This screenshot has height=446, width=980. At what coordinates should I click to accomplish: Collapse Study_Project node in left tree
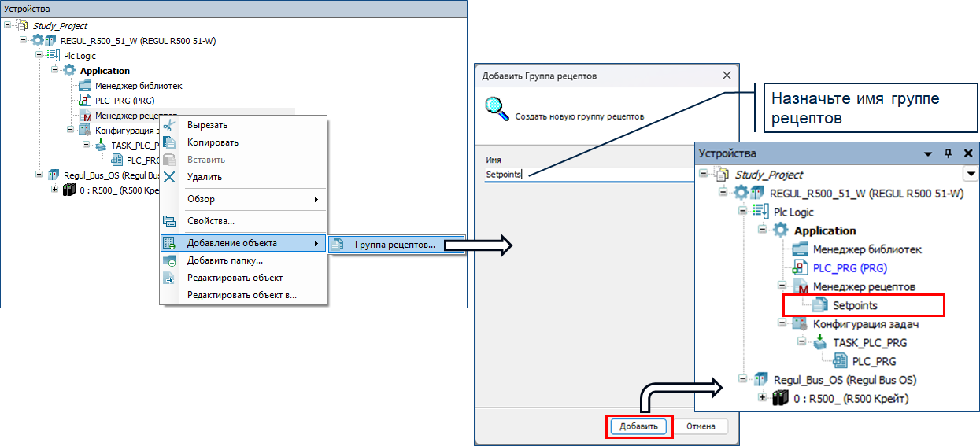(7, 26)
